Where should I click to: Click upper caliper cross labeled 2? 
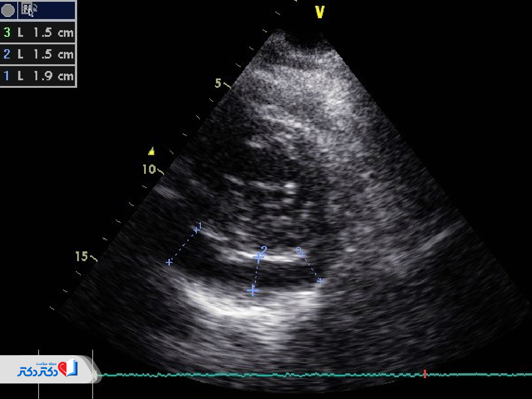point(258,257)
